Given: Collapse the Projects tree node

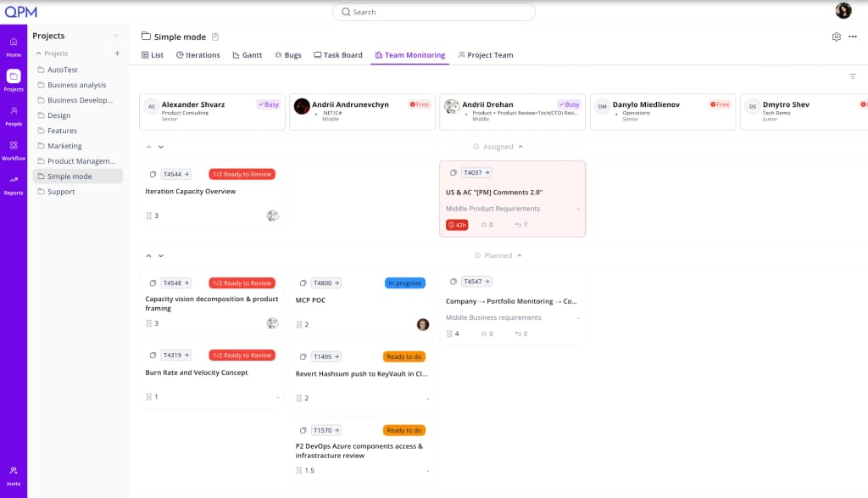Looking at the screenshot, I should click(x=39, y=53).
